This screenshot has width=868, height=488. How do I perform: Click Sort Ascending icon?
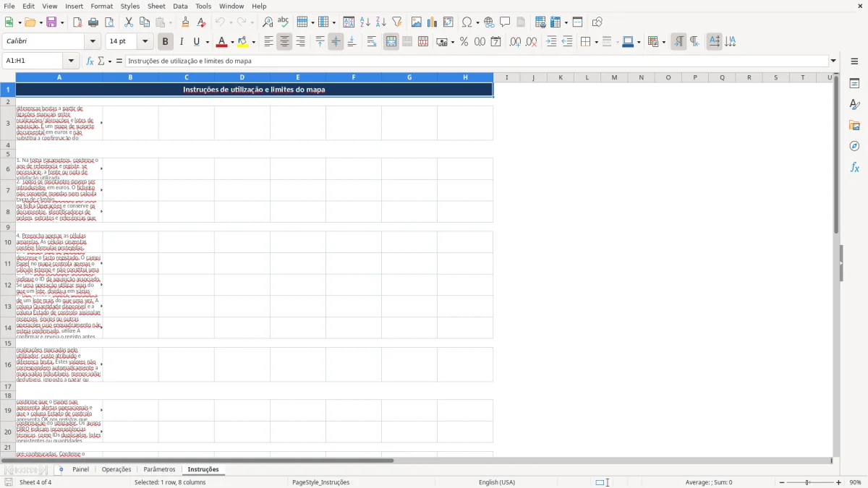(x=365, y=22)
